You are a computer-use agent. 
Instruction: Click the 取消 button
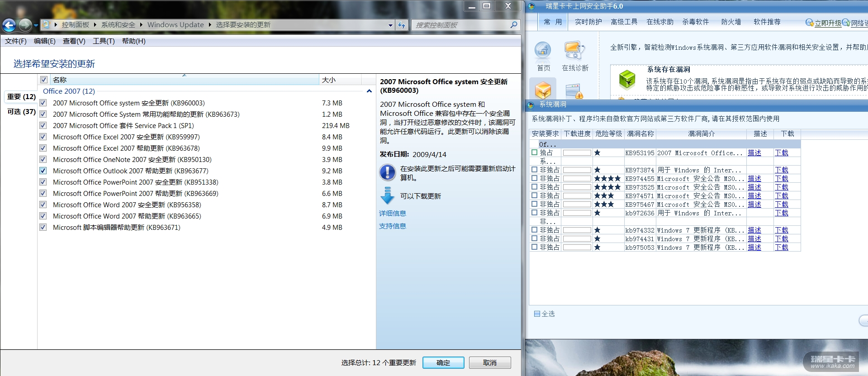[x=490, y=362]
